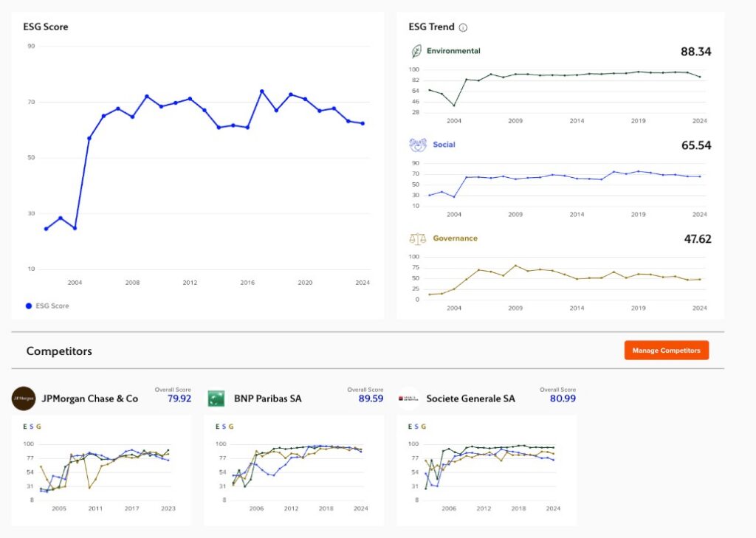This screenshot has width=756, height=538.
Task: Click the Environmental score value 88.34
Action: [695, 52]
